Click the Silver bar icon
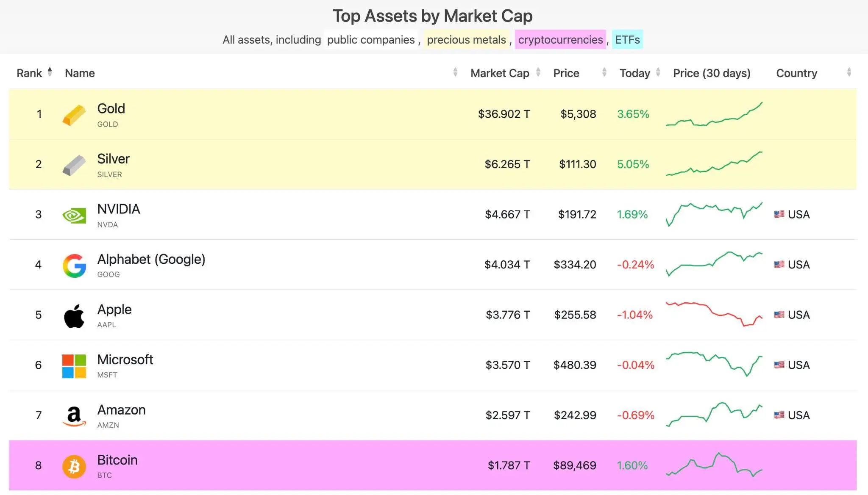This screenshot has height=495, width=868. coord(74,165)
